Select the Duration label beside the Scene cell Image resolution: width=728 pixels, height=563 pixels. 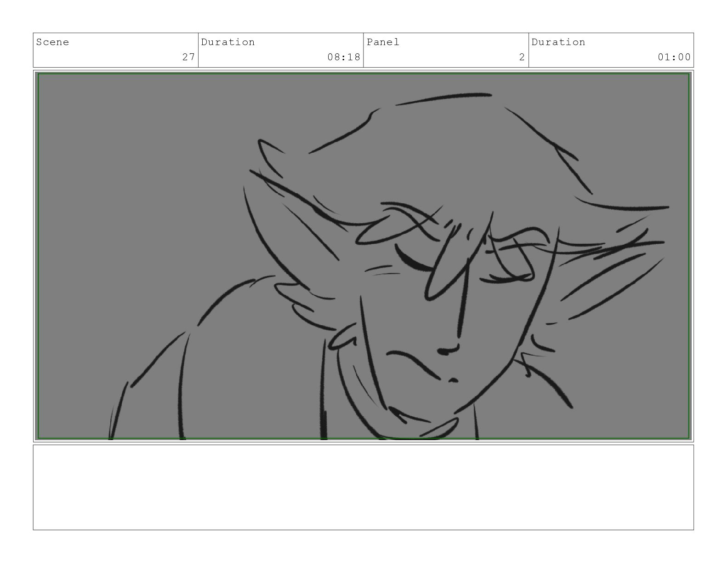coord(227,42)
